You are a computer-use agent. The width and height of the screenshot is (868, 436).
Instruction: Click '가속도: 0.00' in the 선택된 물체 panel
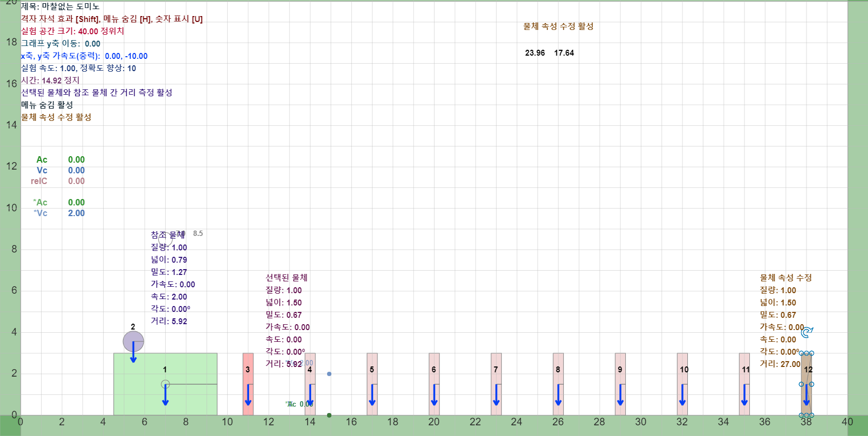pyautogui.click(x=288, y=327)
